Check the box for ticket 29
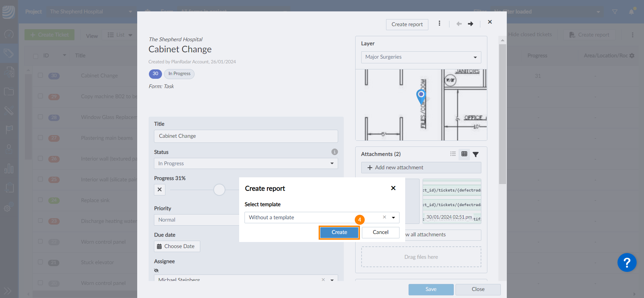644x298 pixels. (40, 96)
